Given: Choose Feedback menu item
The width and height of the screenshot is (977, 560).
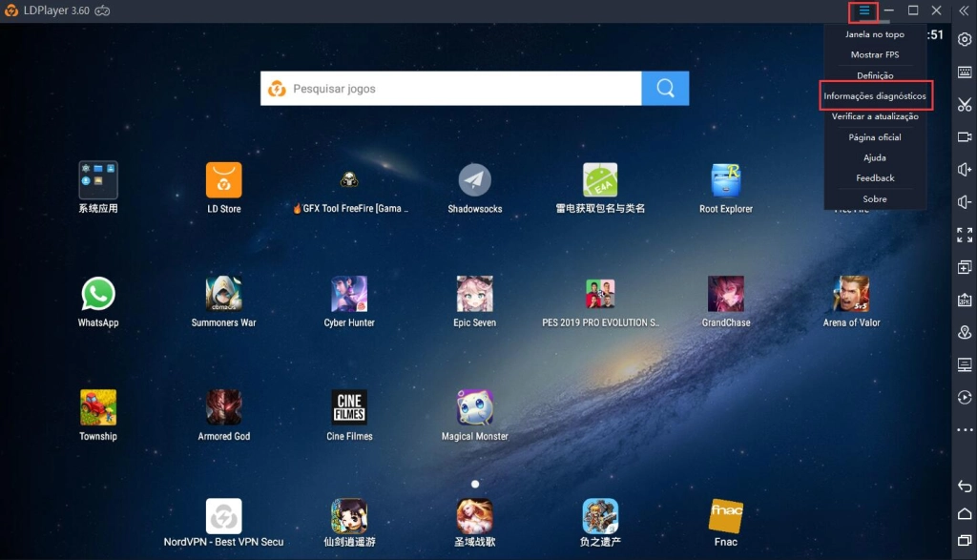Looking at the screenshot, I should tap(874, 178).
